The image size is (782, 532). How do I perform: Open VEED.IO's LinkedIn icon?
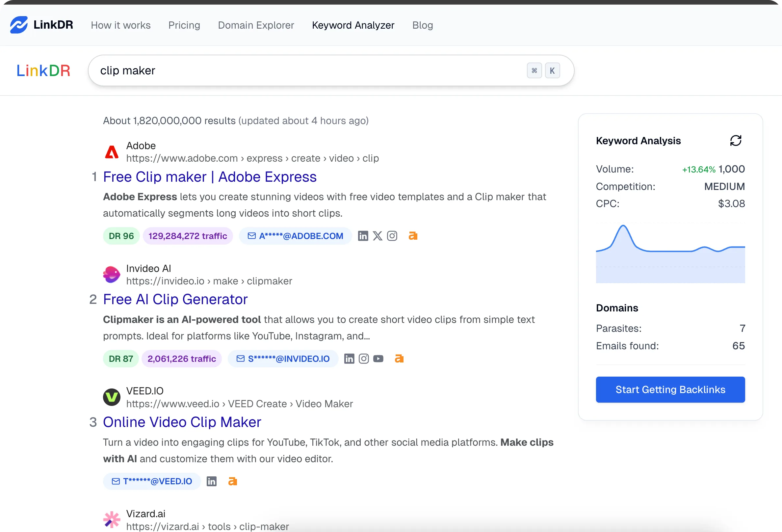coord(211,481)
